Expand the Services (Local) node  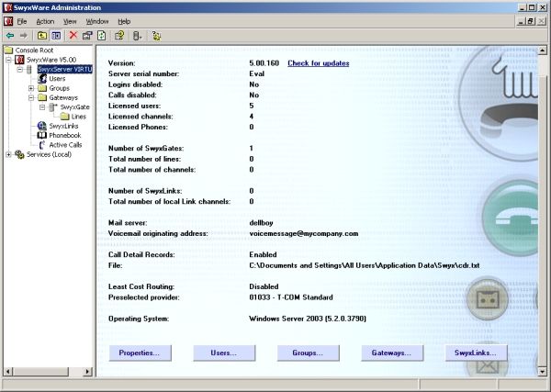pos(9,154)
